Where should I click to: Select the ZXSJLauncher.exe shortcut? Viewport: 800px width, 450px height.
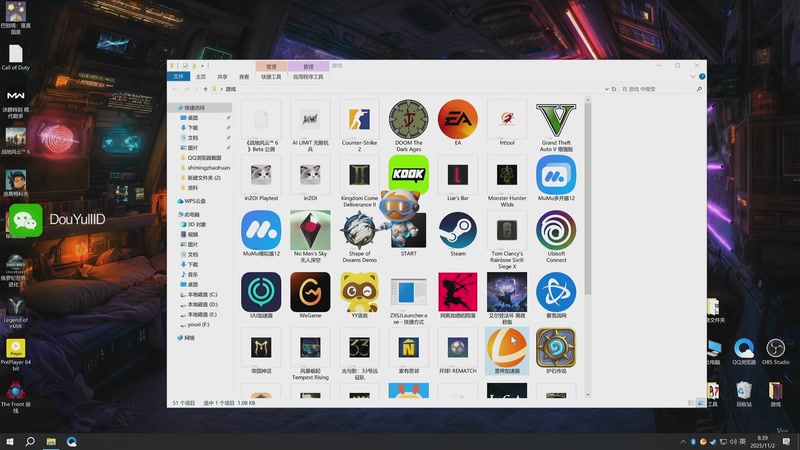(408, 297)
